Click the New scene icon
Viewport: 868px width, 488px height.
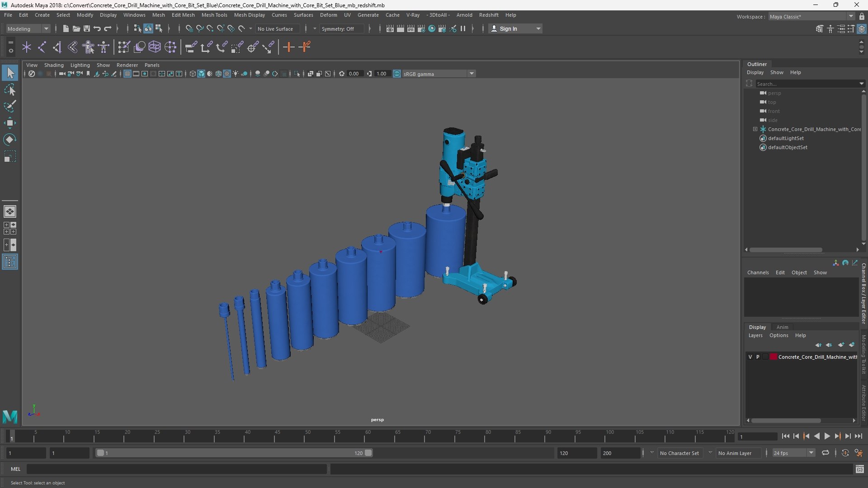click(x=66, y=28)
